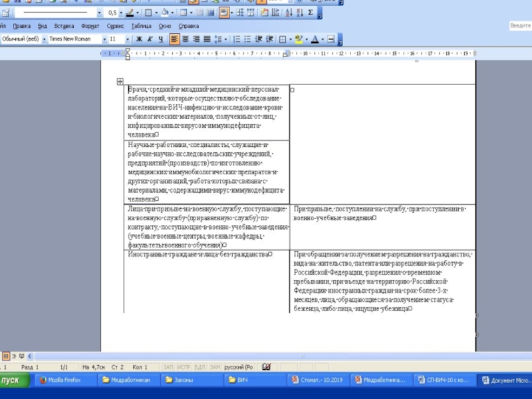Split the selected table cells
Image resolution: width=532 pixels, height=399 pixels.
(210, 13)
